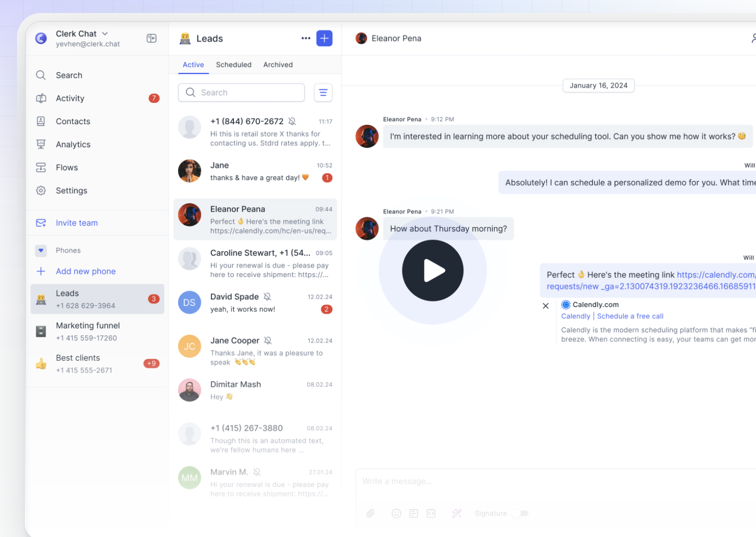Click the muted bell beside +1 (844) 670-2672
The width and height of the screenshot is (756, 537).
[x=292, y=121]
